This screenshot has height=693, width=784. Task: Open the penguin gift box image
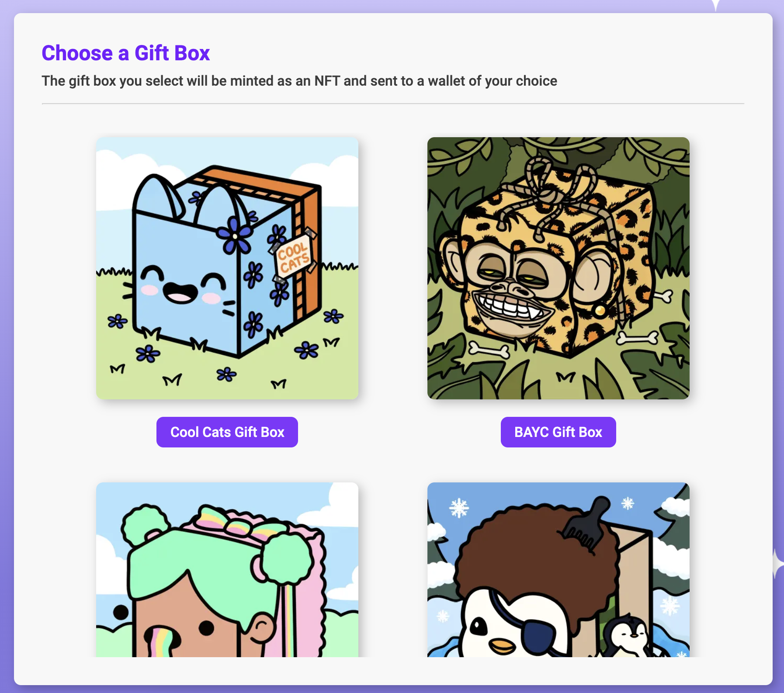(559, 570)
